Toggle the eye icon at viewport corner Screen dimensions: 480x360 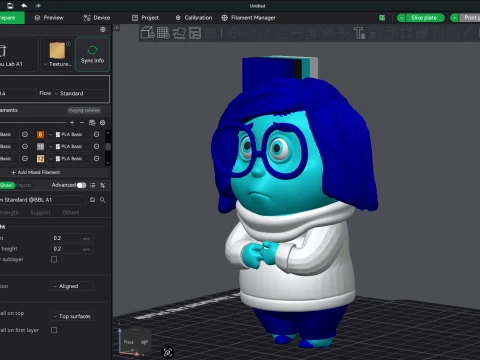pyautogui.click(x=117, y=28)
